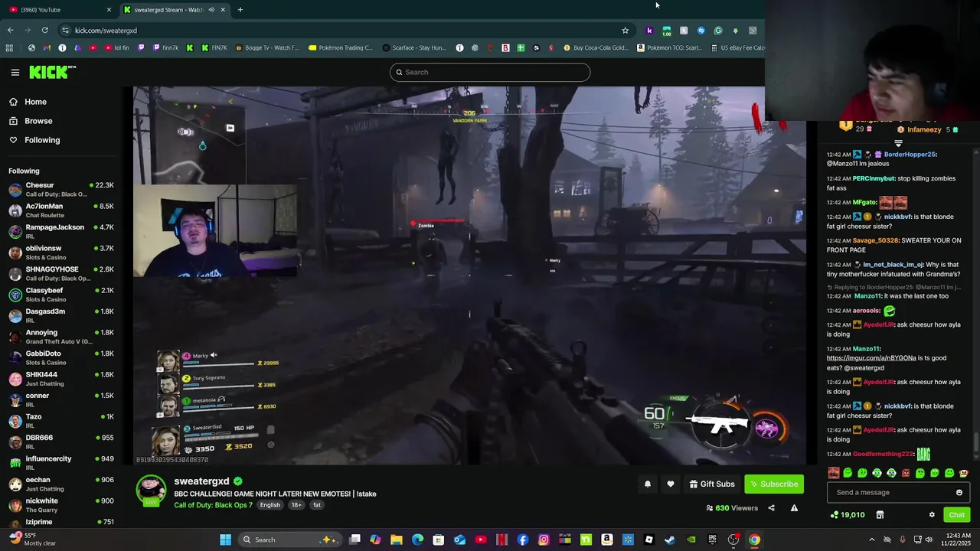Image resolution: width=980 pixels, height=551 pixels.
Task: Open GabbiDoto channel in sidebar
Action: click(x=61, y=358)
